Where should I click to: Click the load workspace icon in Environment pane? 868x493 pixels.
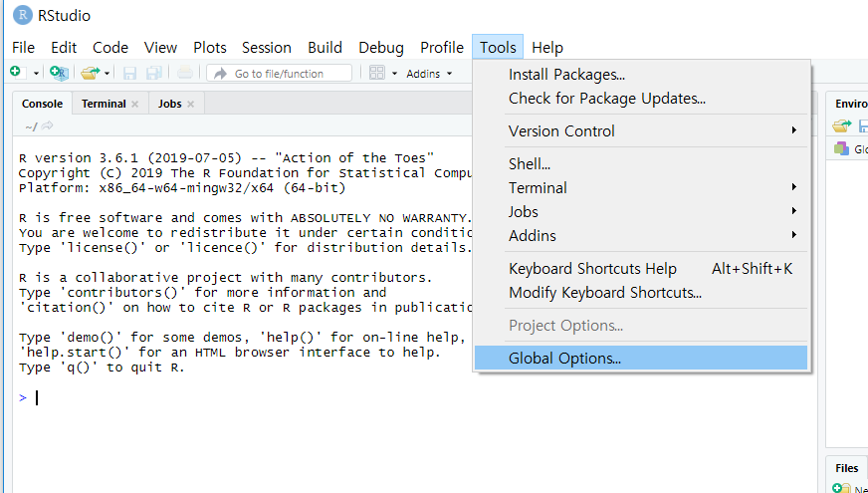click(x=841, y=126)
